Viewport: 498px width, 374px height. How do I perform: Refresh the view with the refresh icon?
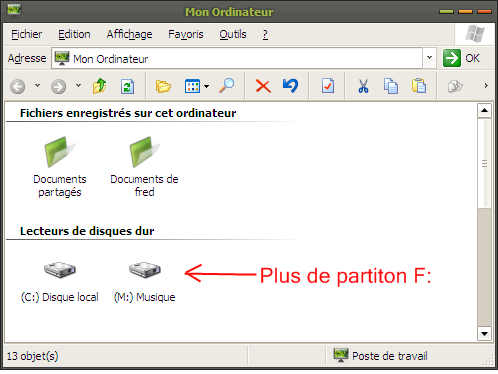point(127,86)
